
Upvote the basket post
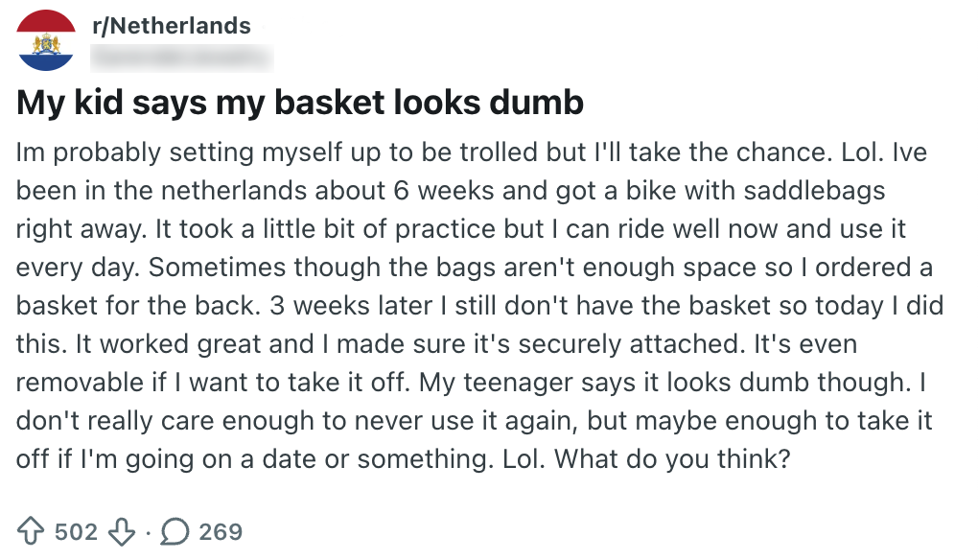pos(31,530)
